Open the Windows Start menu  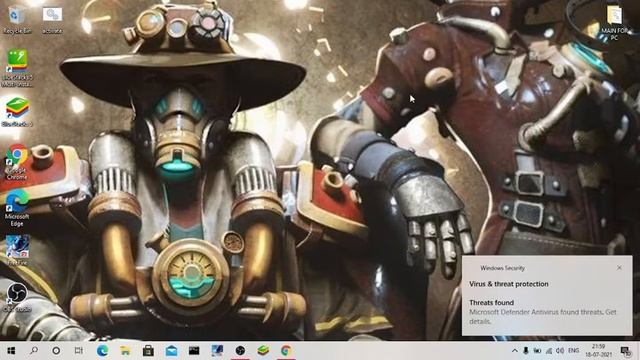[x=11, y=351]
